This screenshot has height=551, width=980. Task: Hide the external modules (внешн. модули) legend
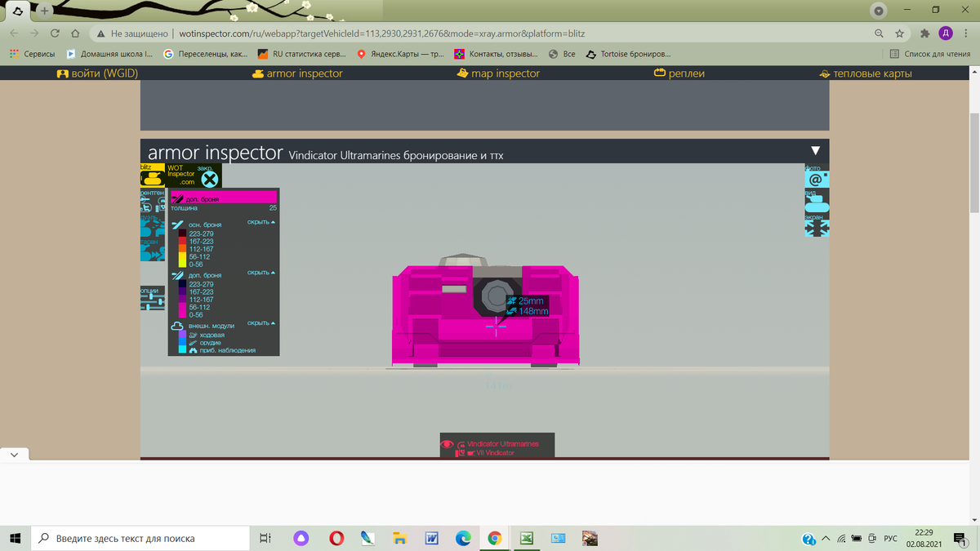pyautogui.click(x=261, y=323)
